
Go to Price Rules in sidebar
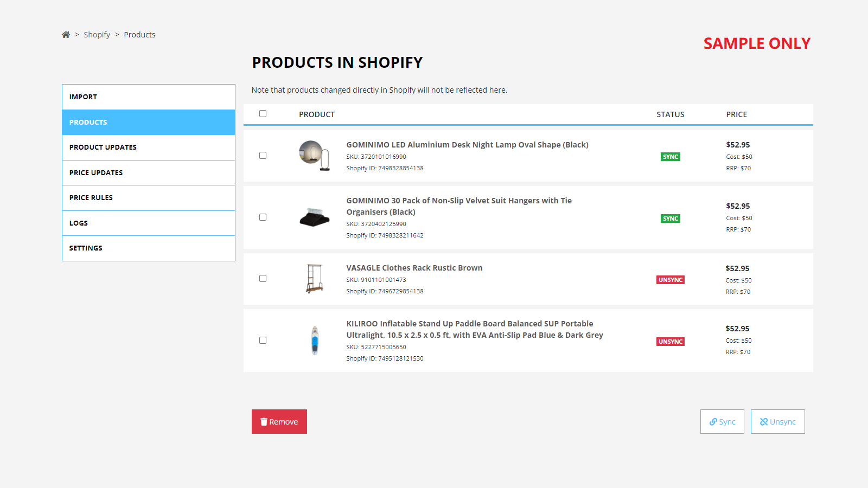[148, 198]
